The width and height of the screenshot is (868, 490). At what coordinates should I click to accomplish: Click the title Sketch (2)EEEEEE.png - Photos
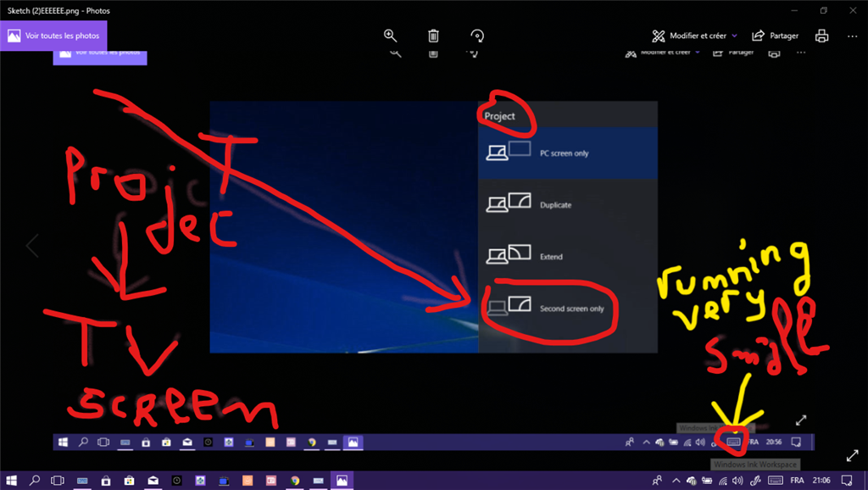pos(58,10)
